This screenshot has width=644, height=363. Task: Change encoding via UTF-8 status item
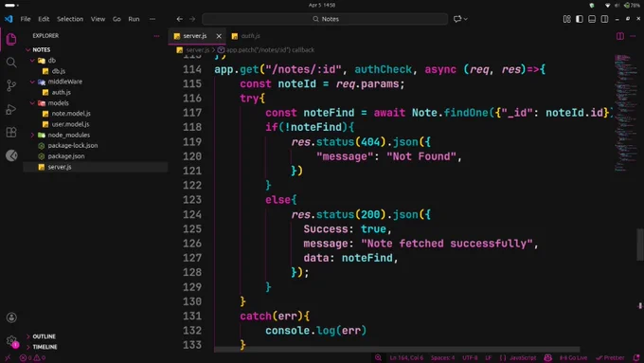470,358
